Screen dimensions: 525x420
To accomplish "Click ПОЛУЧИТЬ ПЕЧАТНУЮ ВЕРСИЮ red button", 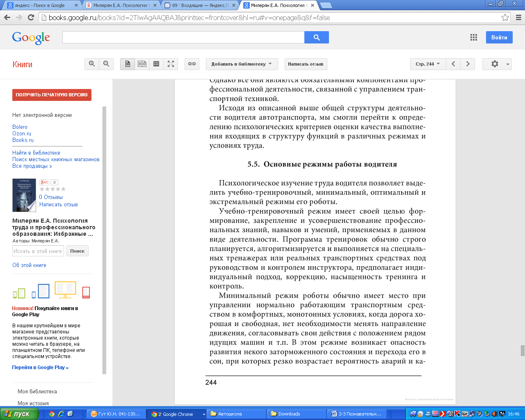I will click(x=52, y=95).
